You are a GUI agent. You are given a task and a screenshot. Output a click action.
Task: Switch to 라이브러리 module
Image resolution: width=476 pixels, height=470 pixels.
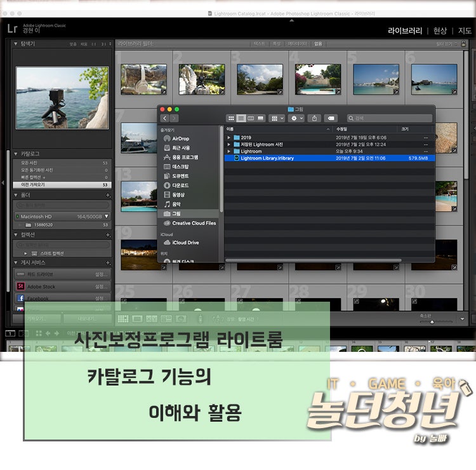(x=405, y=30)
